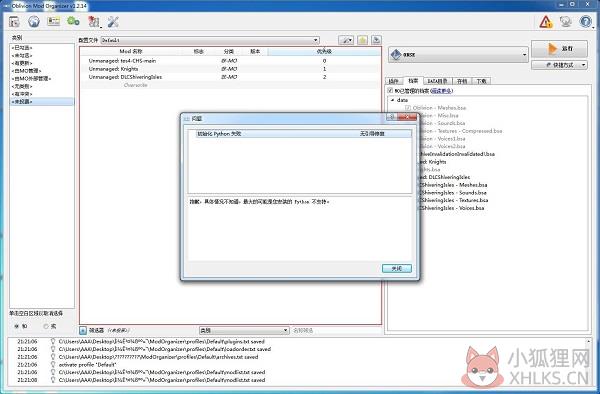Screen dimensions: 600x394
Task: Click the Nexus globe toolbar icon
Action: [x=34, y=21]
